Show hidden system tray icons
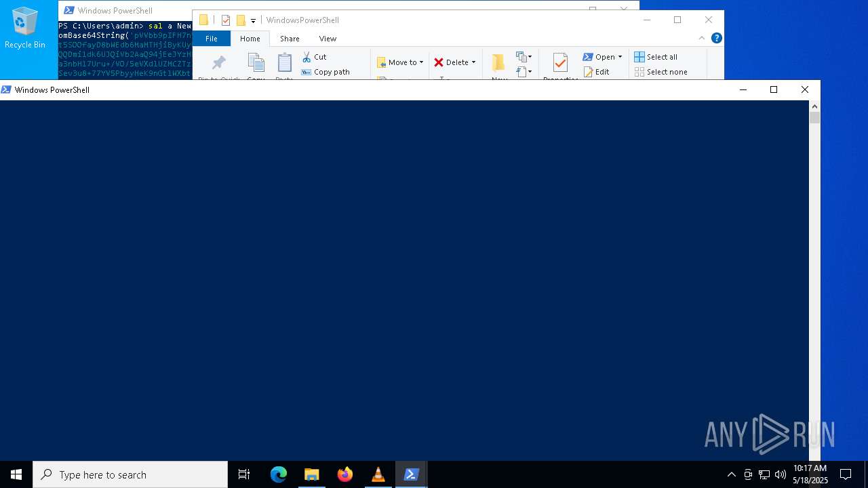The width and height of the screenshot is (868, 488). [x=731, y=474]
